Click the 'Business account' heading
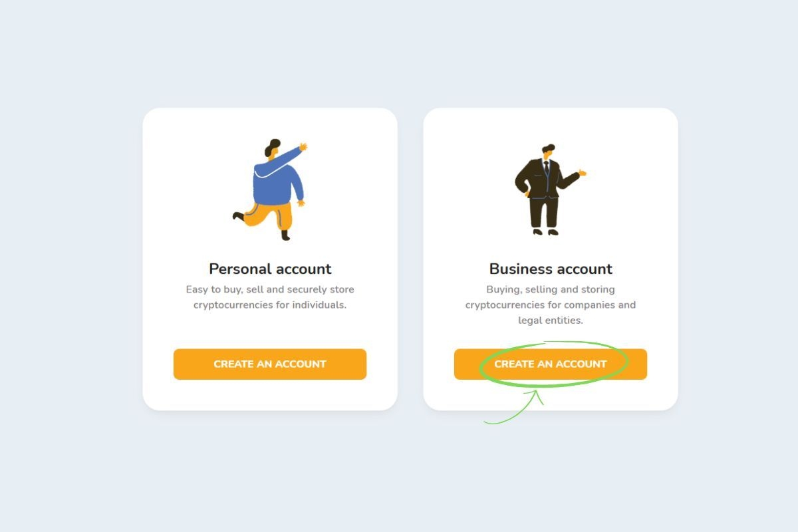Screen dimensions: 798x532 tap(551, 269)
